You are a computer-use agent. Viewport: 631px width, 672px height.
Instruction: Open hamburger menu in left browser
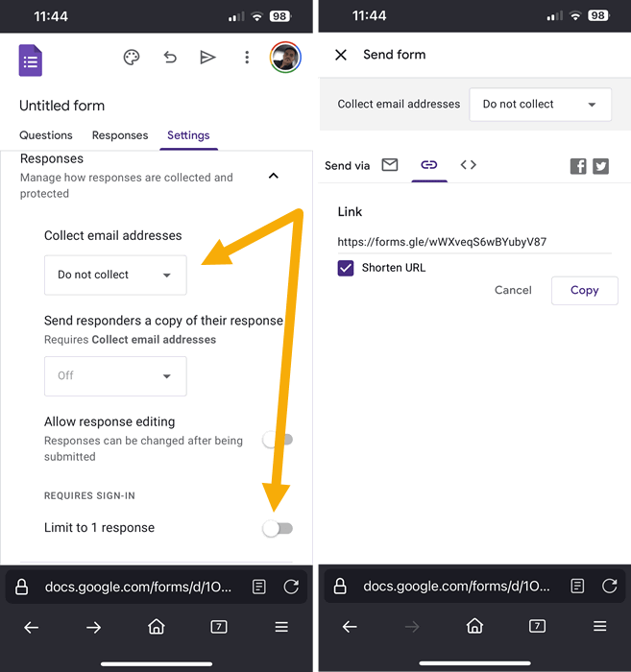[x=281, y=628]
